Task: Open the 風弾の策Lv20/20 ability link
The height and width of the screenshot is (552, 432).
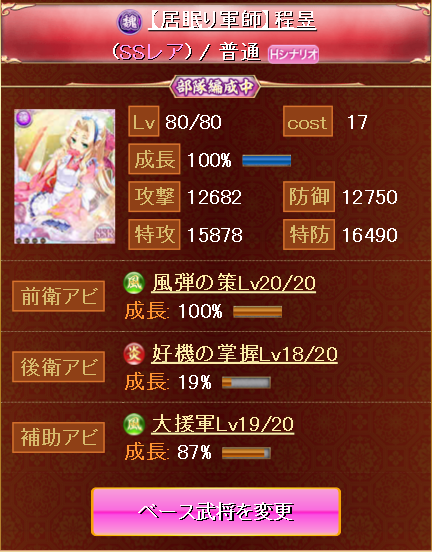Action: (x=234, y=283)
